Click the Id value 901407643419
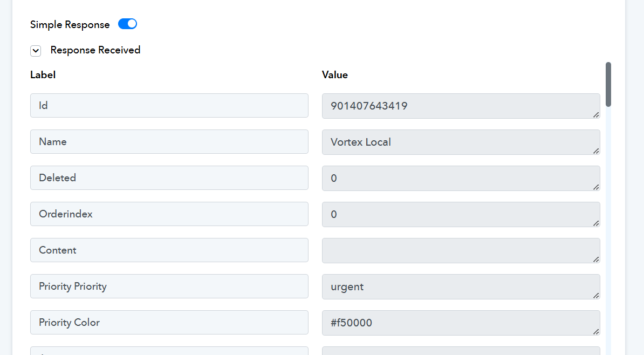Image resolution: width=644 pixels, height=355 pixels. 460,106
